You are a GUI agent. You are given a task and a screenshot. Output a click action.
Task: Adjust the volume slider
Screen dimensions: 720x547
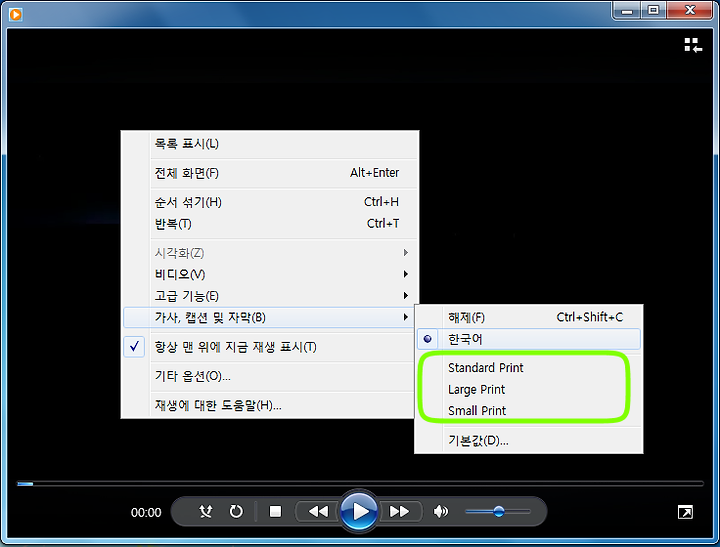(498, 511)
